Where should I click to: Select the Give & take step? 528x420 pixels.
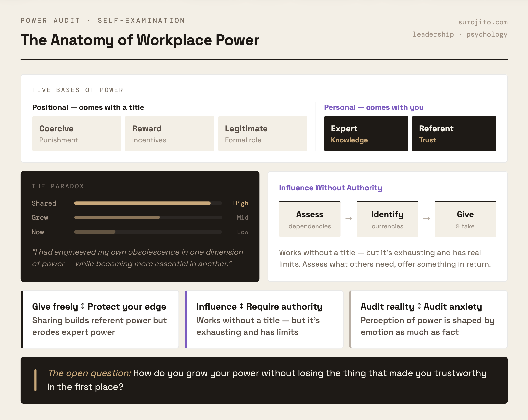465,219
